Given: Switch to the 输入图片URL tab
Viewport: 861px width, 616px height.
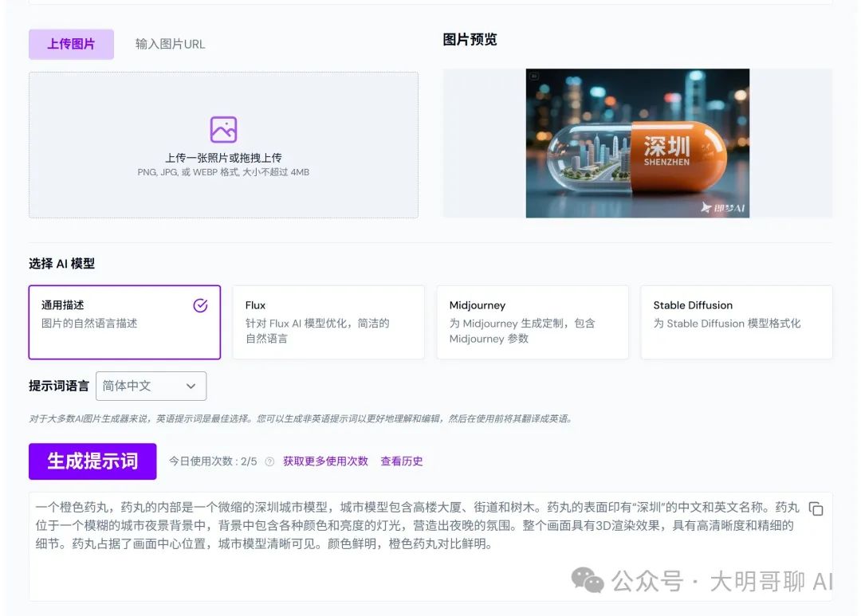Looking at the screenshot, I should (x=171, y=44).
